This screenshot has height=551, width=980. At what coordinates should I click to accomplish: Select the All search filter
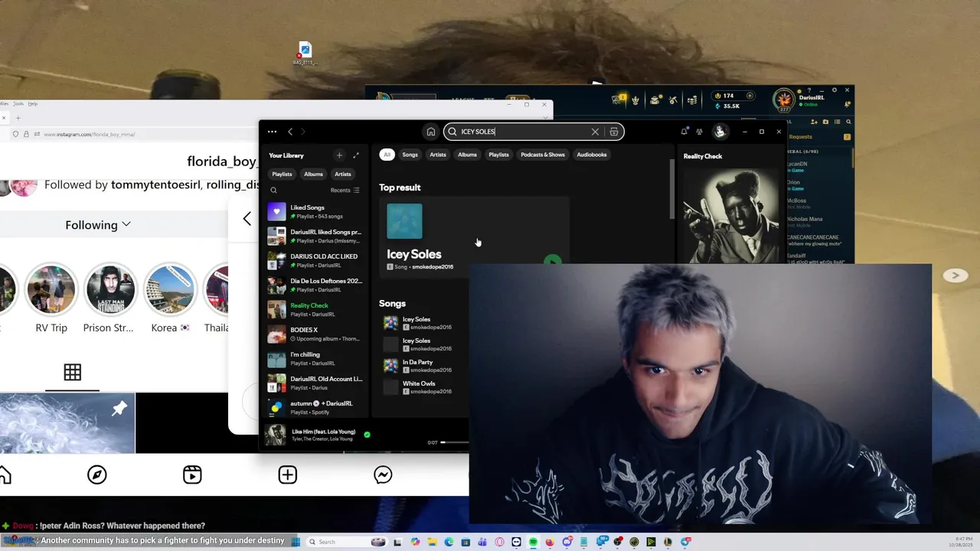pos(387,155)
